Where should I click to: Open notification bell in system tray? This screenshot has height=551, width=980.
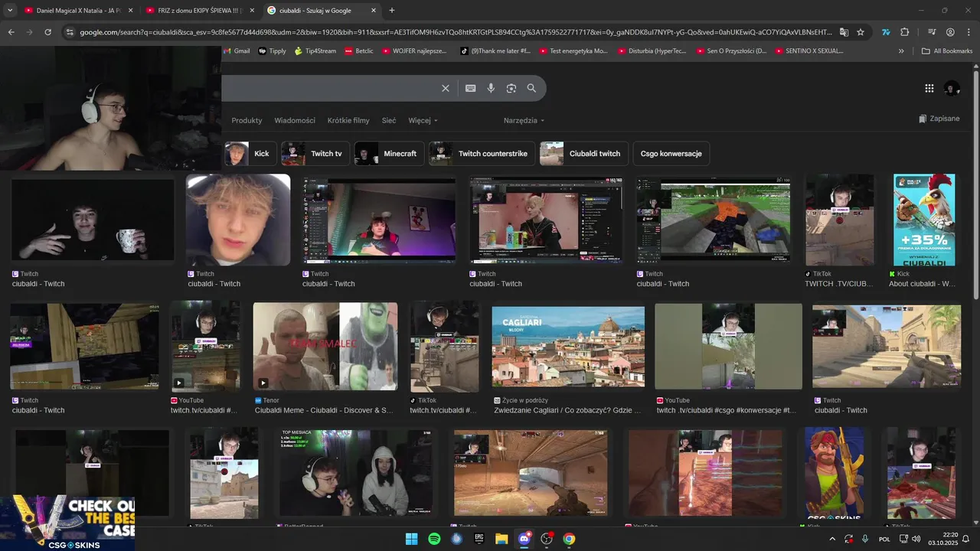[965, 539]
